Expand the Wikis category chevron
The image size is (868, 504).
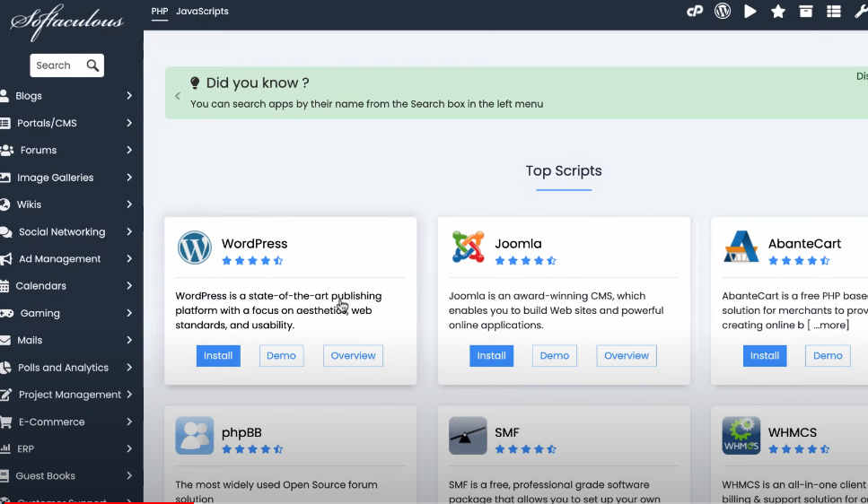coord(129,204)
